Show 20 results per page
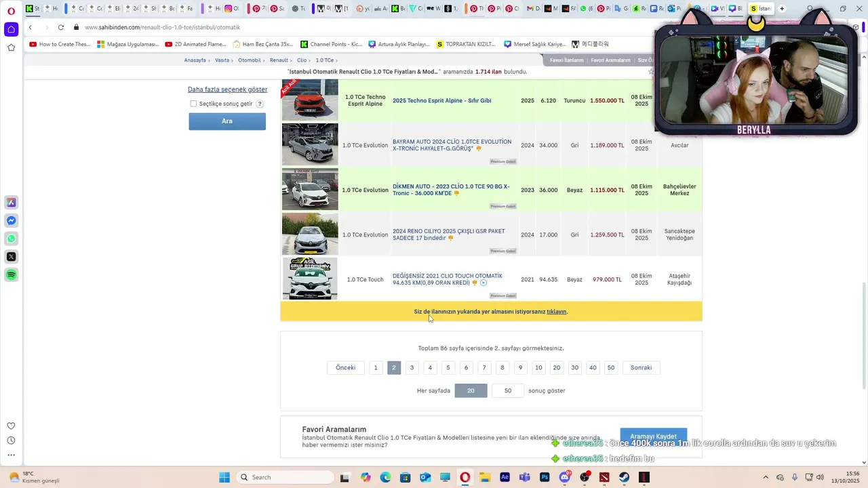The height and width of the screenshot is (488, 868). point(471,390)
